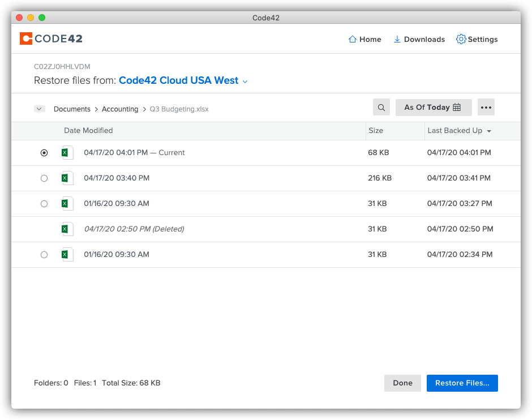The height and width of the screenshot is (420, 532).
Task: Select the oldest 01/16/20 version radio button
Action: 44,254
